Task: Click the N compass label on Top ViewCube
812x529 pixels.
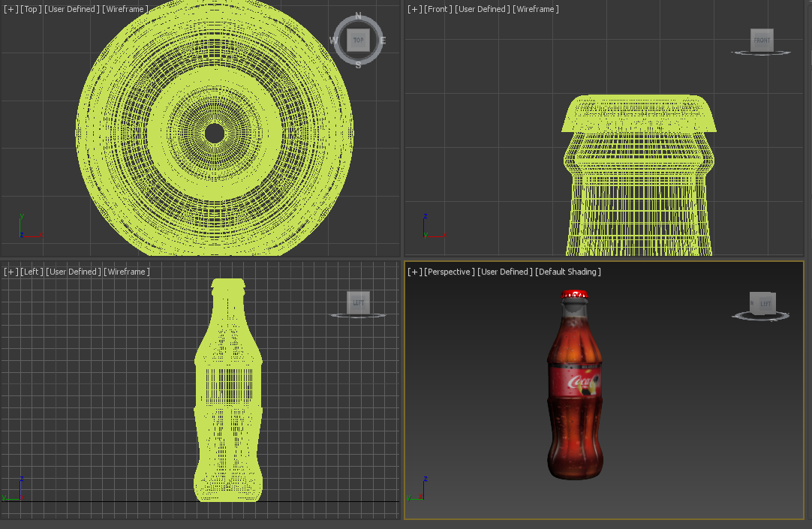Action: (x=359, y=16)
